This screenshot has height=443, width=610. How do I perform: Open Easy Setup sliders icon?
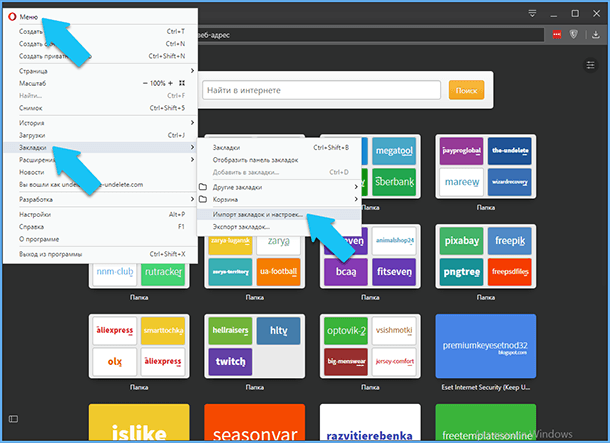591,65
